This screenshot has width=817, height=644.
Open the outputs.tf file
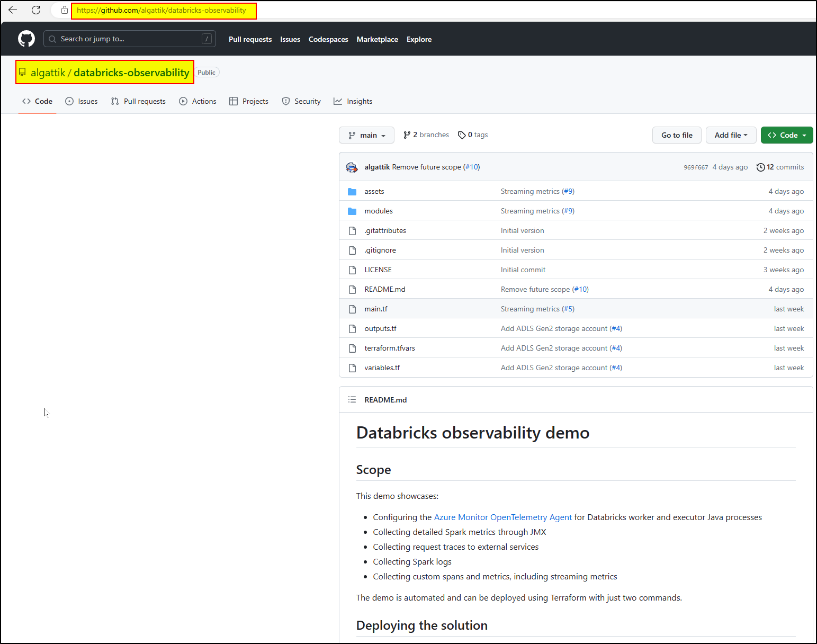pyautogui.click(x=381, y=328)
